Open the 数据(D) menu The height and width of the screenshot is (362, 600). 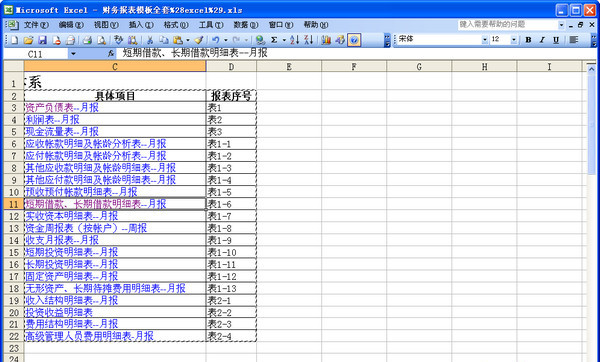[246, 25]
